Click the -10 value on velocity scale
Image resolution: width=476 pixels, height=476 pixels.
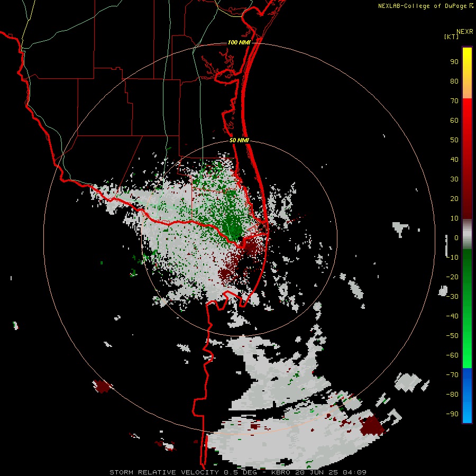coord(452,258)
